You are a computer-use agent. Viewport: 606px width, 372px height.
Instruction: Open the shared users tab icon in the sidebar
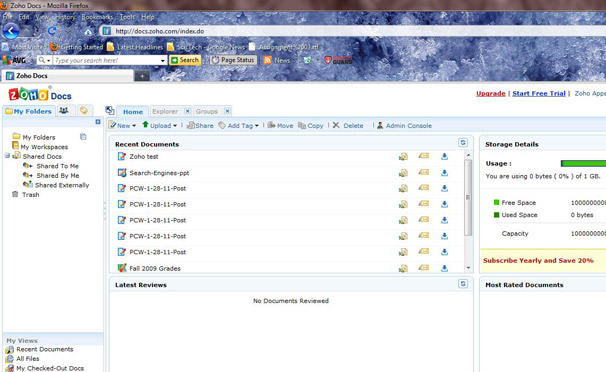[x=64, y=111]
